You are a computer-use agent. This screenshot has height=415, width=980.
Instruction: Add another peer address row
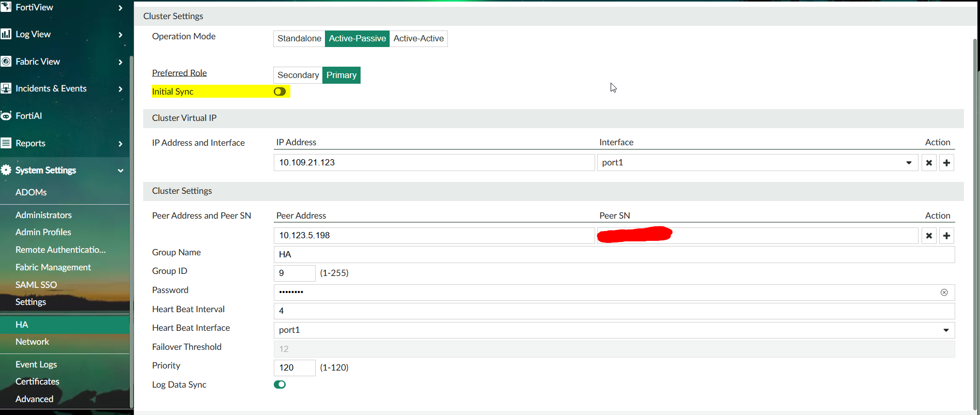pyautogui.click(x=946, y=236)
